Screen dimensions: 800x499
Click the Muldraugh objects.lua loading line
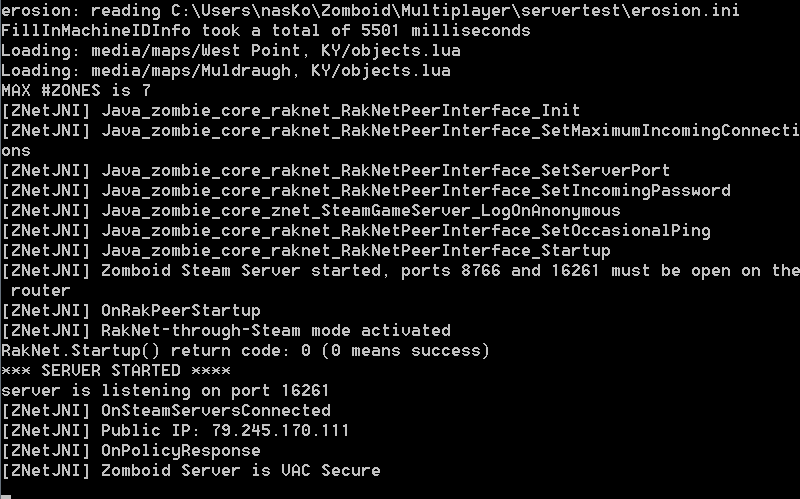pos(225,71)
